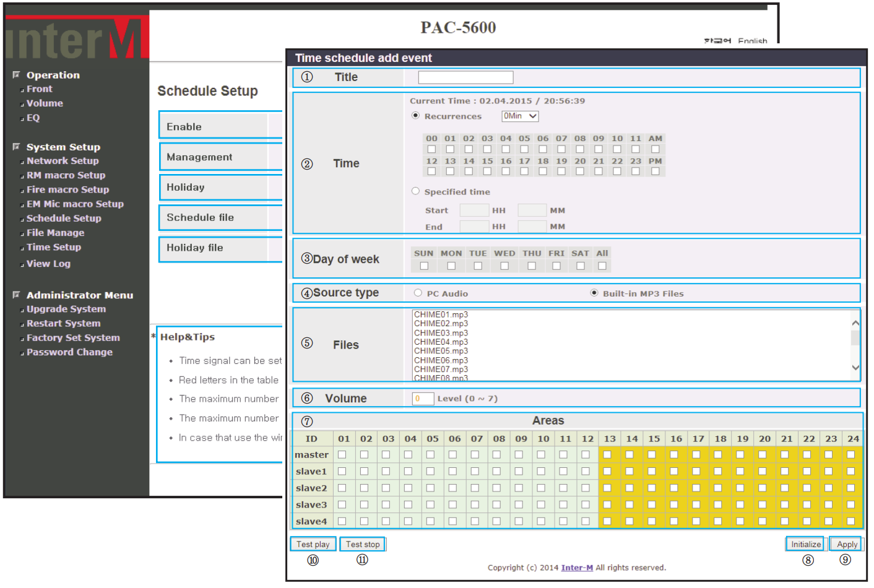Open the Volume page in sidebar
The width and height of the screenshot is (874, 588).
click(45, 103)
